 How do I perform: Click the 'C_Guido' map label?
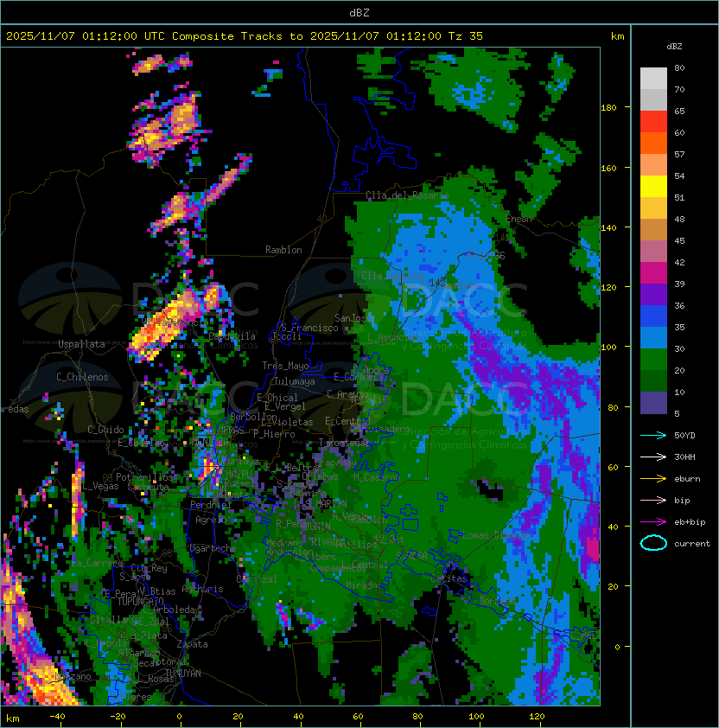click(x=105, y=430)
